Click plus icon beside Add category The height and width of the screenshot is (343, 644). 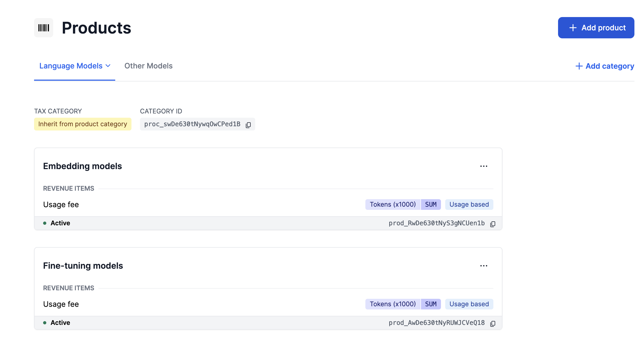click(579, 66)
